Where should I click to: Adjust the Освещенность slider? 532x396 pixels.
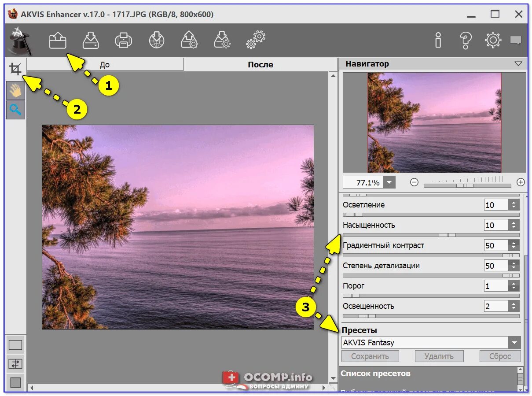coord(431,316)
